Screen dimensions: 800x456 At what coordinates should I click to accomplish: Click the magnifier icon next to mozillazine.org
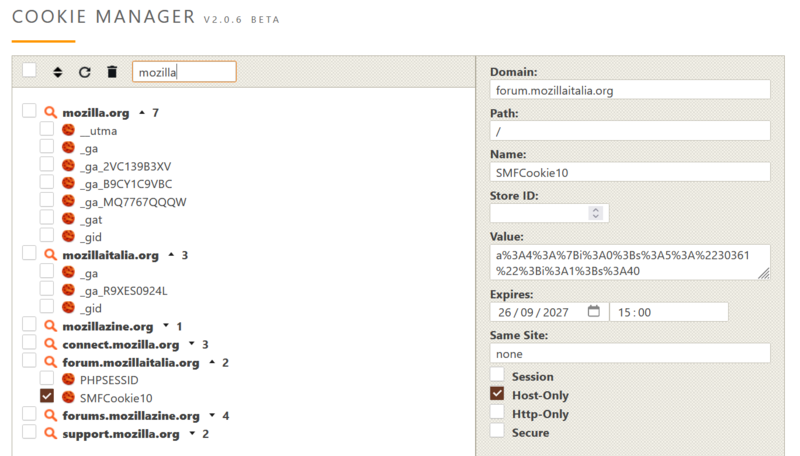[50, 326]
